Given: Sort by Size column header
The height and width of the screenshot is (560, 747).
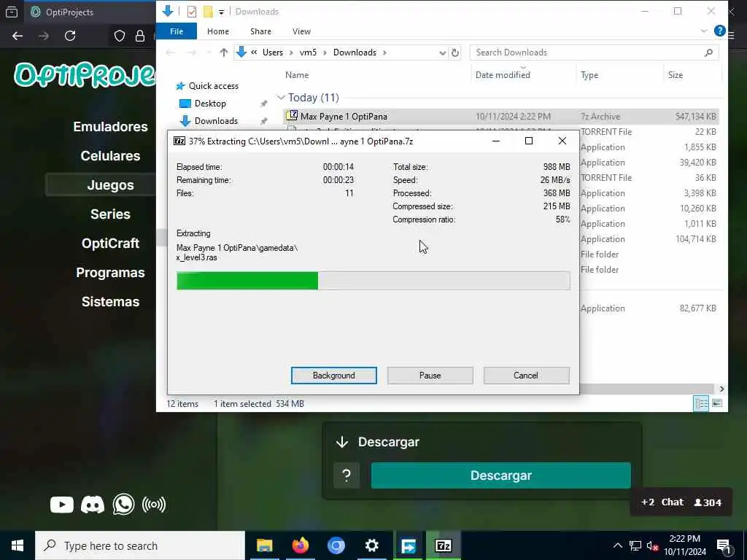Looking at the screenshot, I should click(x=675, y=75).
